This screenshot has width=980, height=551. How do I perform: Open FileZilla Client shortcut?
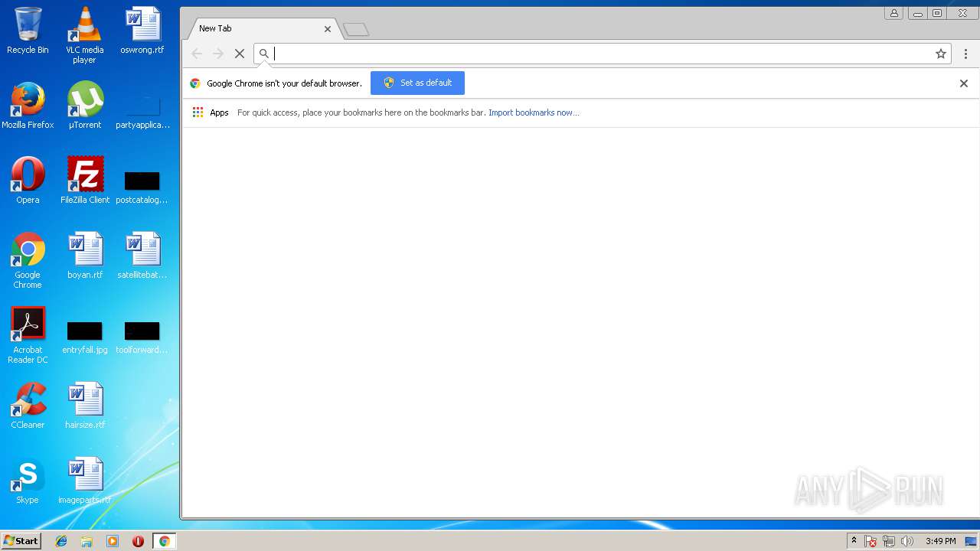85,181
